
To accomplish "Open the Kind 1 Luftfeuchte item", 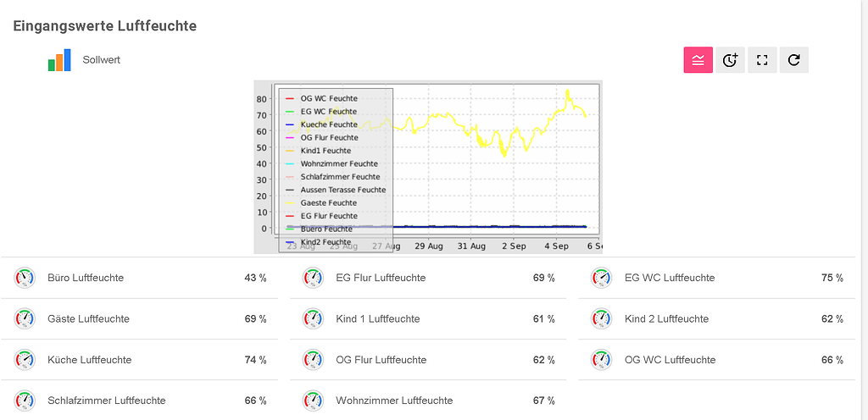I will pyautogui.click(x=428, y=319).
